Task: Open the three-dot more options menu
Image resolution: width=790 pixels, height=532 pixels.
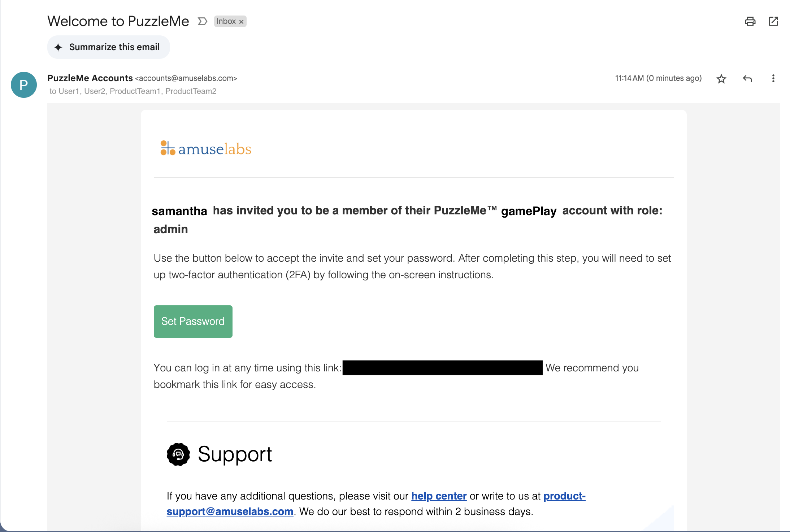Action: pos(773,79)
